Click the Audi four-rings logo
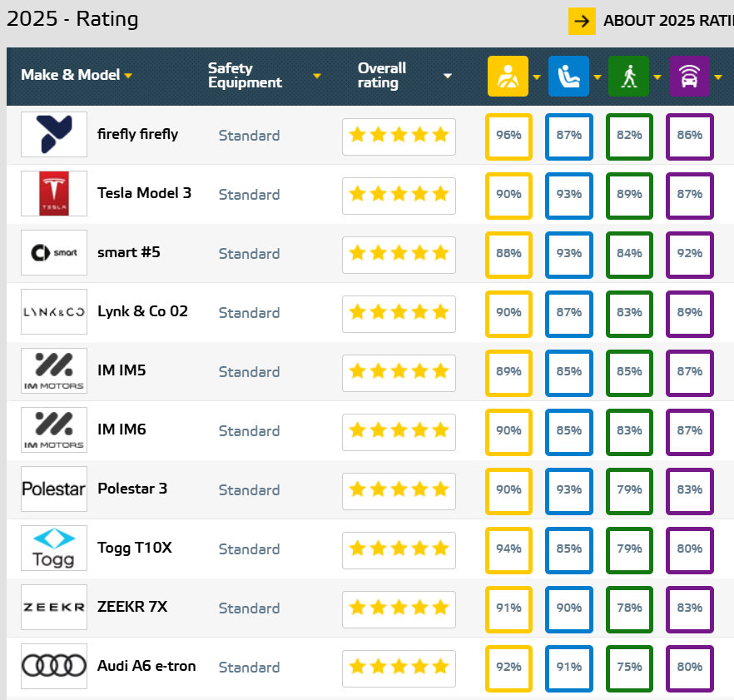Image resolution: width=734 pixels, height=700 pixels. click(54, 667)
